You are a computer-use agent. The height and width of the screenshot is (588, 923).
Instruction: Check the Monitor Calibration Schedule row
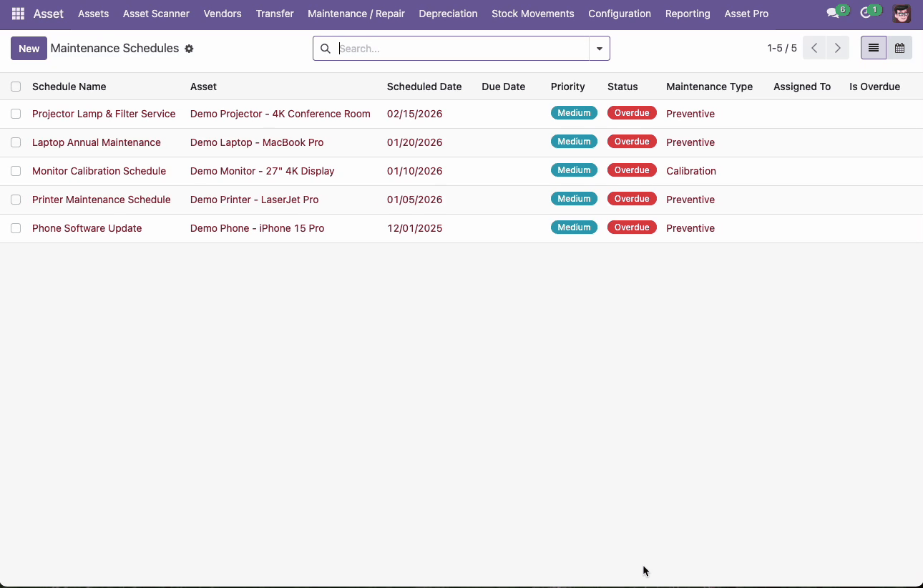click(x=16, y=171)
